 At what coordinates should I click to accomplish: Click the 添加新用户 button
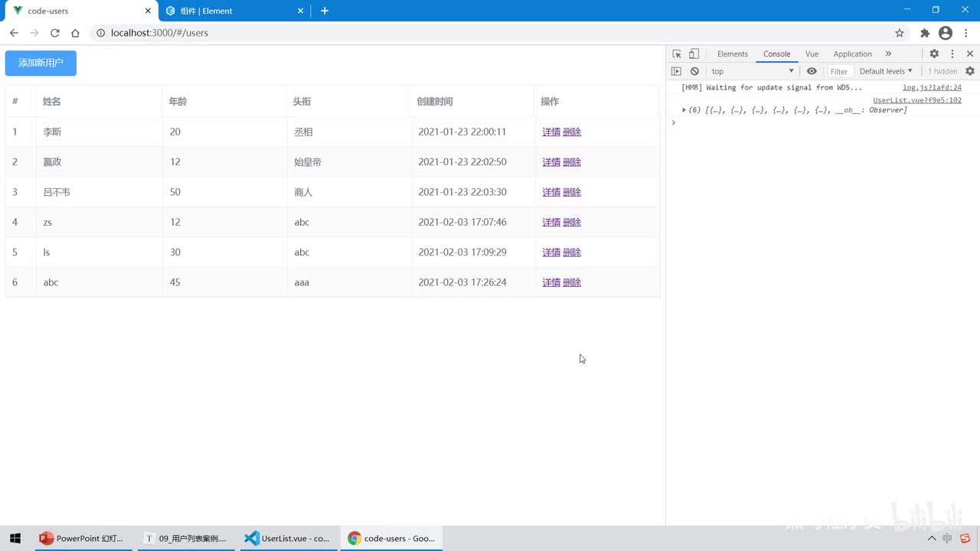tap(41, 63)
